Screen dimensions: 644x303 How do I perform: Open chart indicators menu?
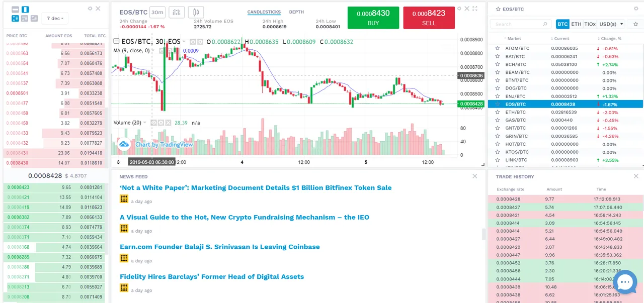click(x=177, y=12)
